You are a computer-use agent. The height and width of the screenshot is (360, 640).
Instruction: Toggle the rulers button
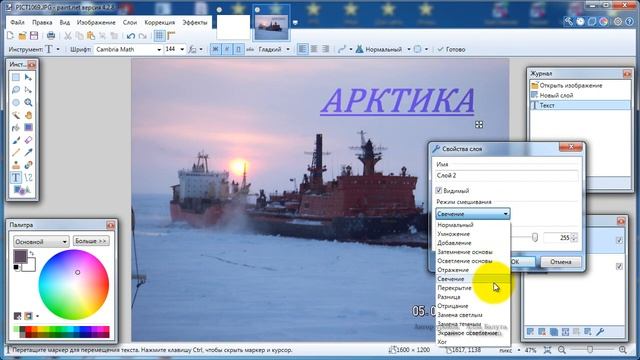[x=171, y=36]
